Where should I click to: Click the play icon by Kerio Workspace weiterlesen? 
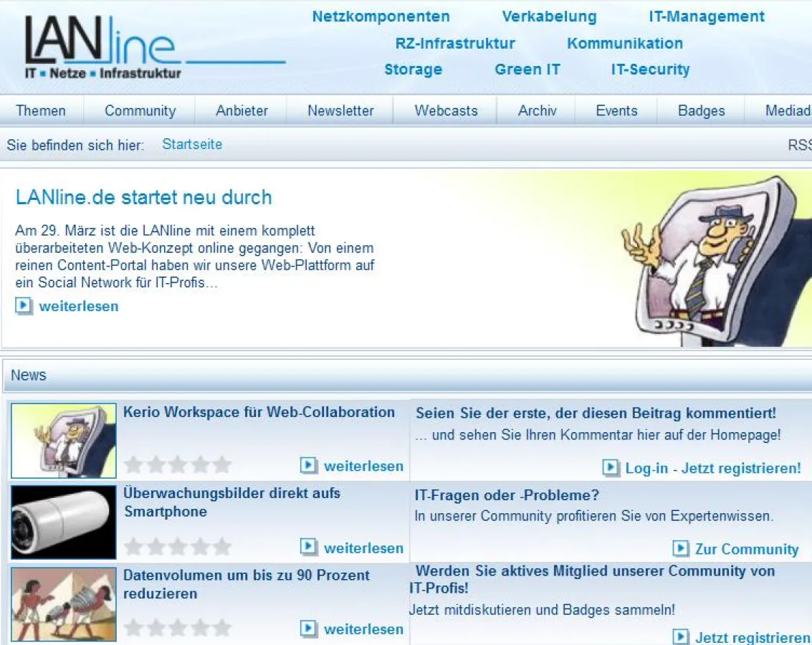click(308, 465)
